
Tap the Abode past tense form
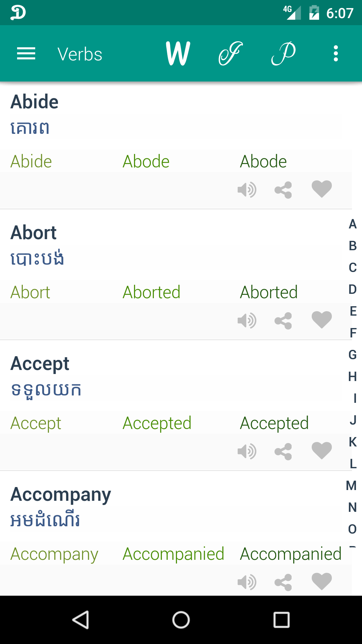146,161
